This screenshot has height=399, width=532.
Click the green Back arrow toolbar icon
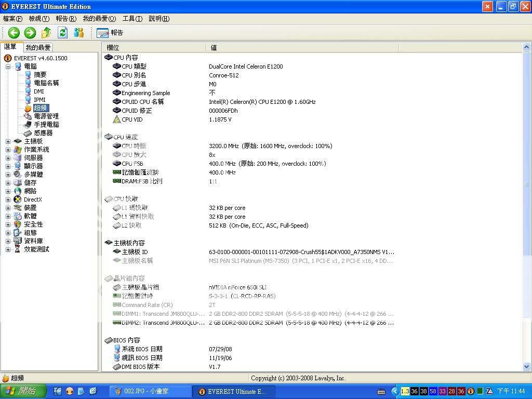pos(14,33)
